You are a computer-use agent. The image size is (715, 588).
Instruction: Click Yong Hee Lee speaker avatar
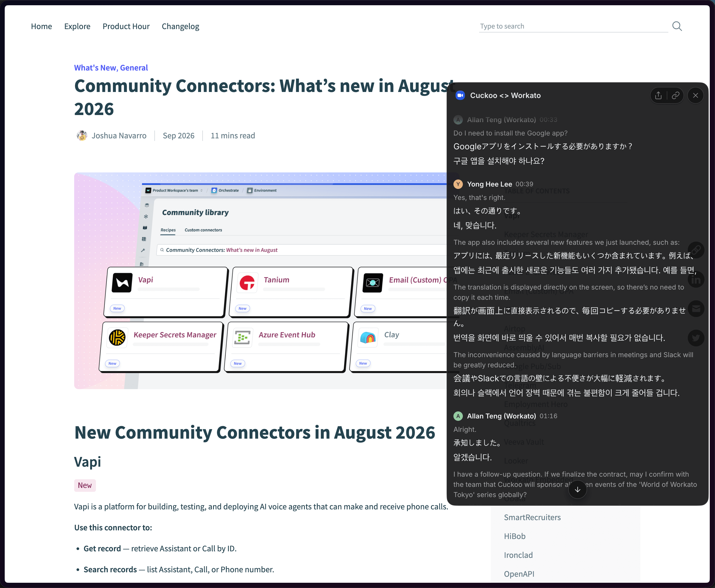coord(458,184)
